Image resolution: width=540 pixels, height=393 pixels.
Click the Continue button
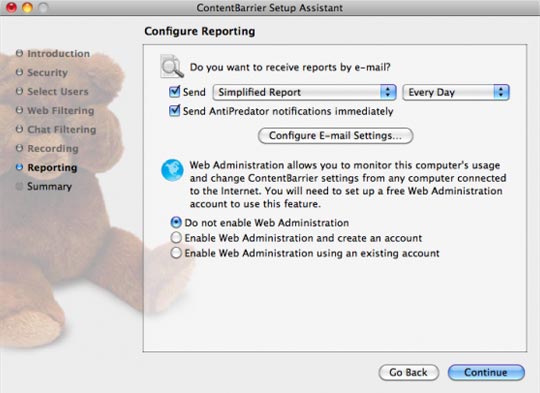click(486, 373)
